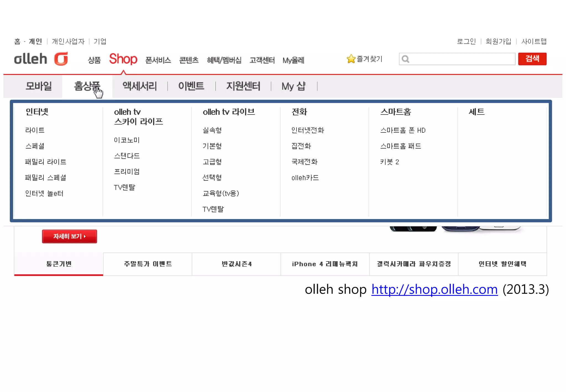Open 인터넷전화 item
566x392 pixels.
(x=308, y=130)
